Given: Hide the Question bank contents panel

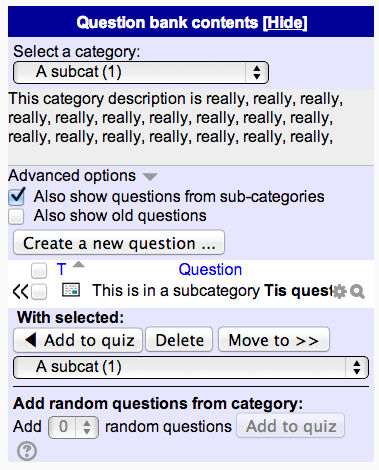Looking at the screenshot, I should 285,23.
